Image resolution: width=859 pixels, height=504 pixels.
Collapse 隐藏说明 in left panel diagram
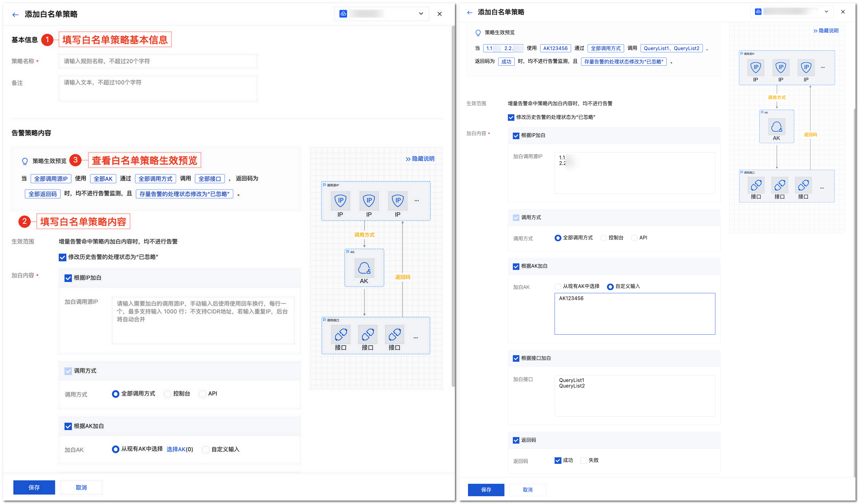coord(420,159)
